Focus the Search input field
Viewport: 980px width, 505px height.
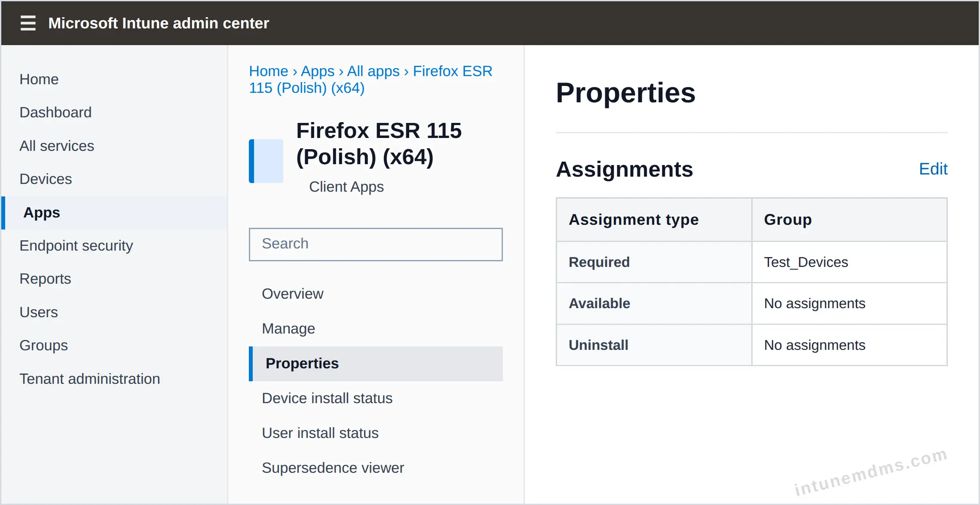point(376,244)
